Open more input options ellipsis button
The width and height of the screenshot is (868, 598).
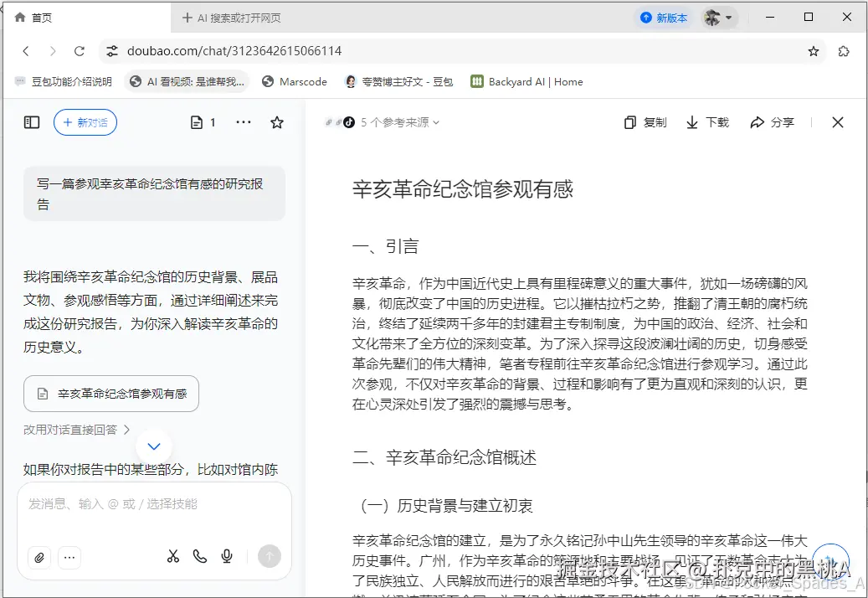coord(69,557)
